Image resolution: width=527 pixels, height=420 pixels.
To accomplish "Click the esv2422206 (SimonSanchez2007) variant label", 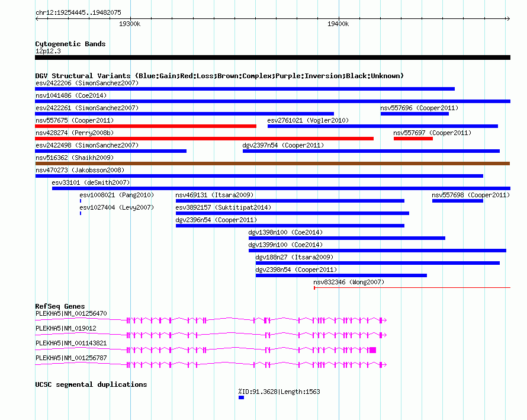I will click(87, 83).
